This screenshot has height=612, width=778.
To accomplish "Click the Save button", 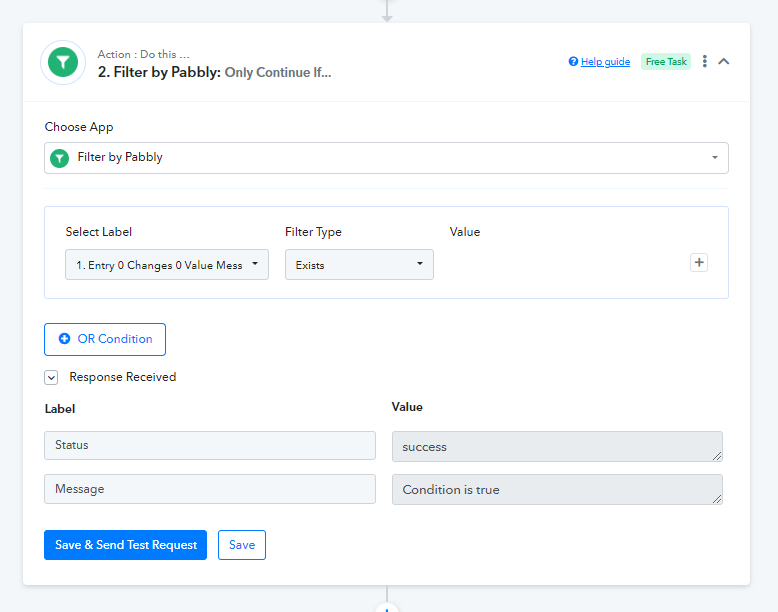I will click(x=242, y=545).
